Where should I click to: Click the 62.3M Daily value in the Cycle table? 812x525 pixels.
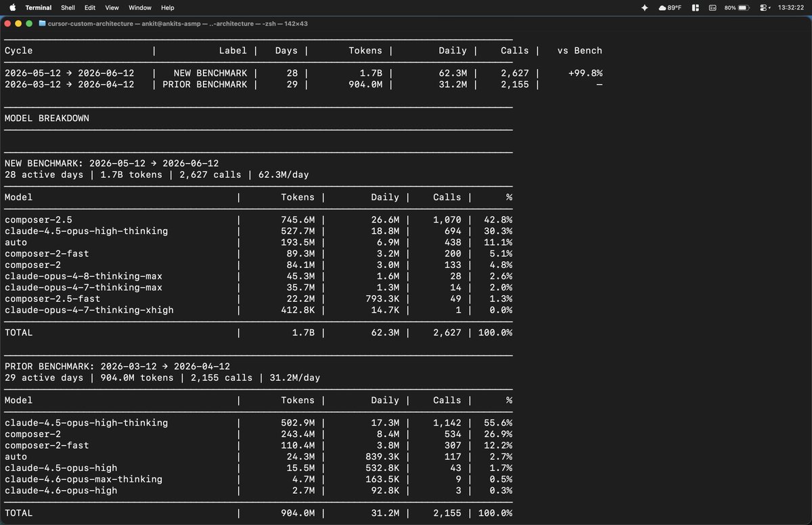pos(453,73)
